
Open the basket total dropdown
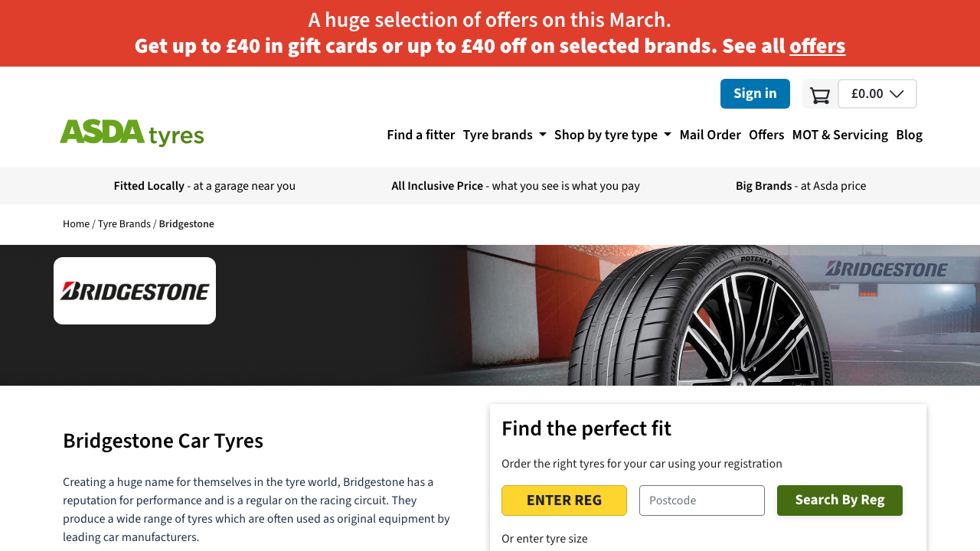coord(877,93)
